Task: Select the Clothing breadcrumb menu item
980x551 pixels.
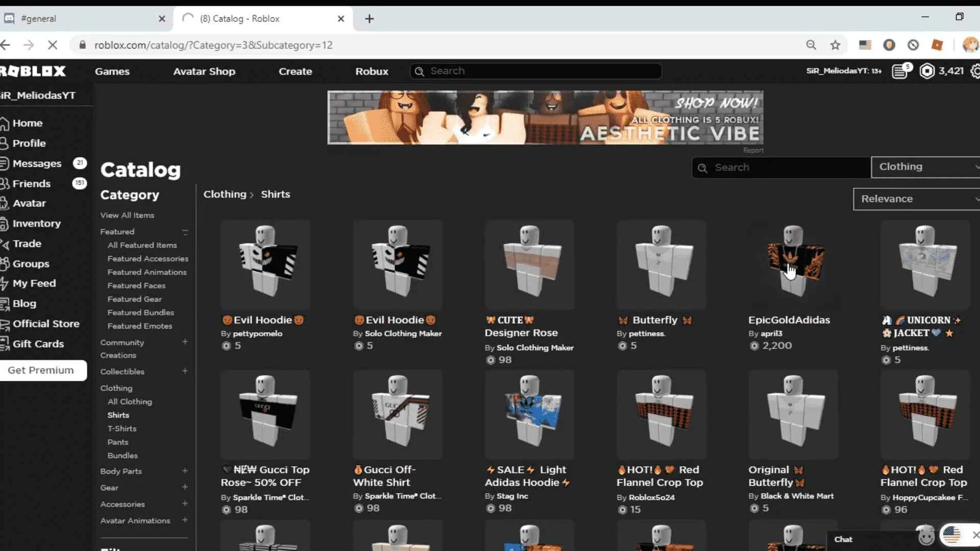Action: point(226,194)
